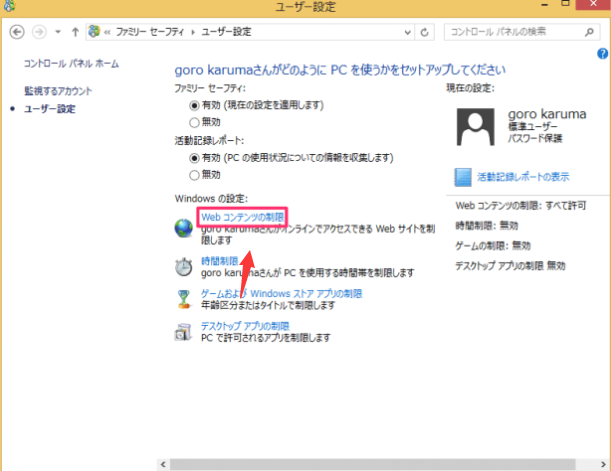Click the trophy icon for game restrictions
This screenshot has width=611, height=471.
coord(184,299)
